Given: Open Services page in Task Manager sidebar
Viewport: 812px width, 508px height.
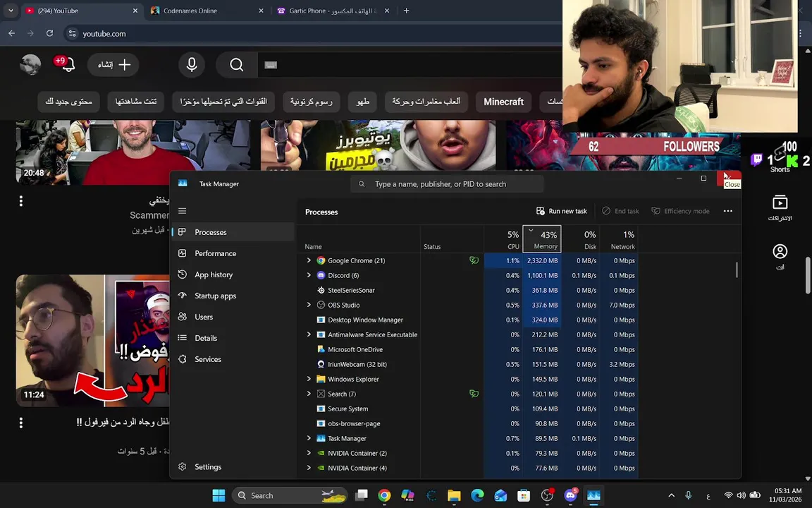Looking at the screenshot, I should [x=233, y=359].
